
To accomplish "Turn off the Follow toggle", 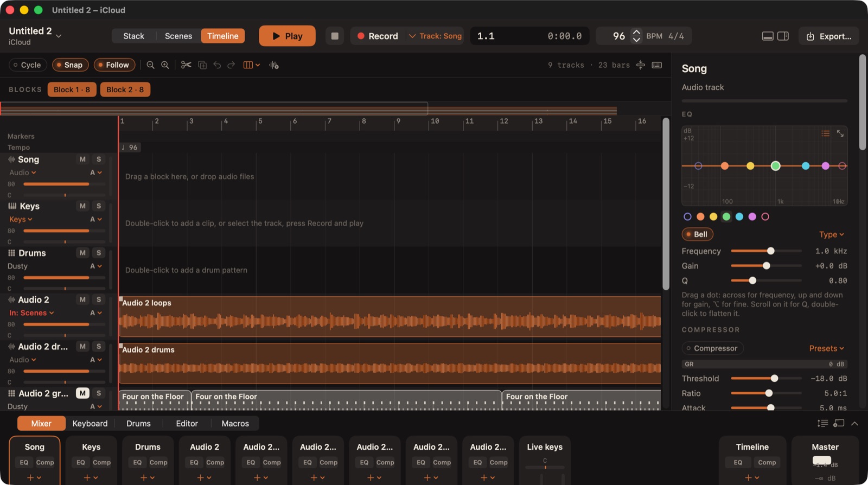I will coord(114,65).
